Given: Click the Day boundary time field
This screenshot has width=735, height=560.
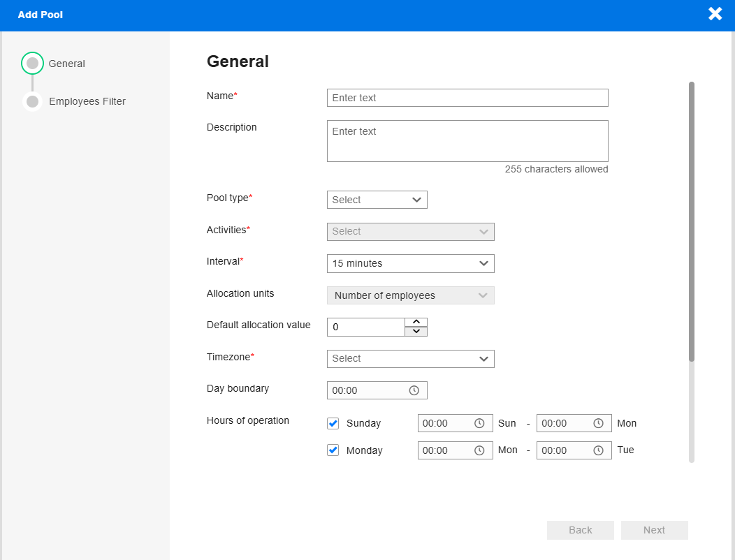Looking at the screenshot, I should (x=377, y=390).
